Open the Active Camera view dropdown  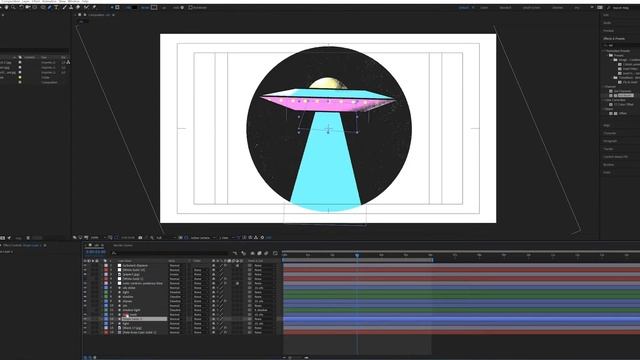click(x=202, y=238)
